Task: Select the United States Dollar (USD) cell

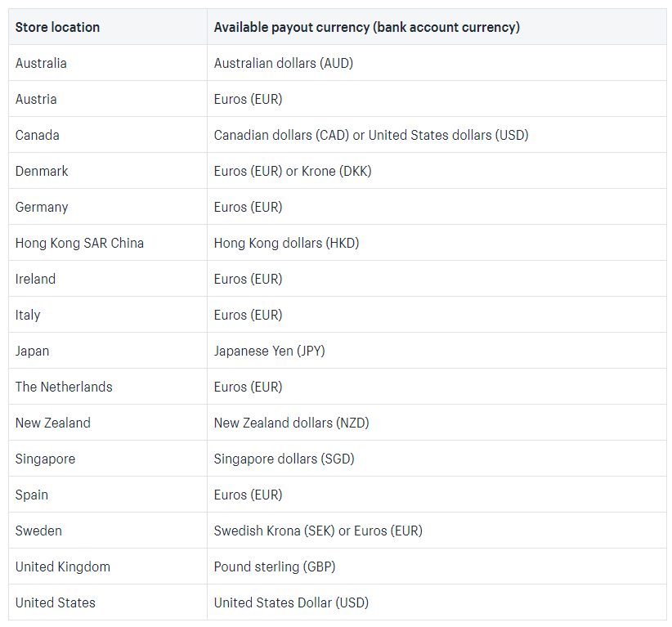Action: coord(291,602)
